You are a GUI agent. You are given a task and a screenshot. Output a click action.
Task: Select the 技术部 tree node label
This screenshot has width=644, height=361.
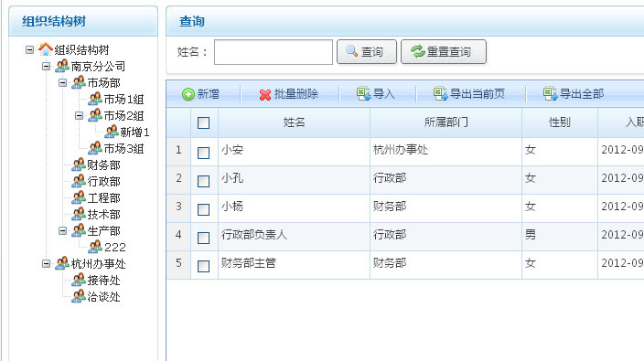[x=104, y=214]
